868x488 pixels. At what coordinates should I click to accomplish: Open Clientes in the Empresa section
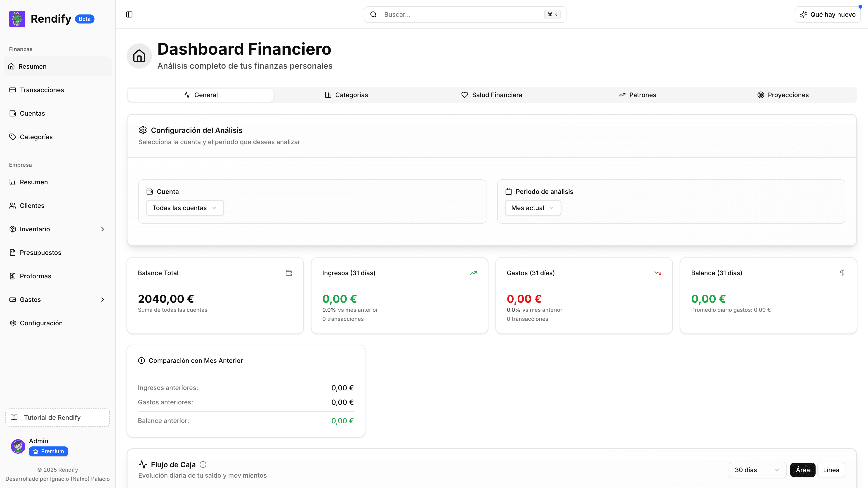click(x=32, y=205)
